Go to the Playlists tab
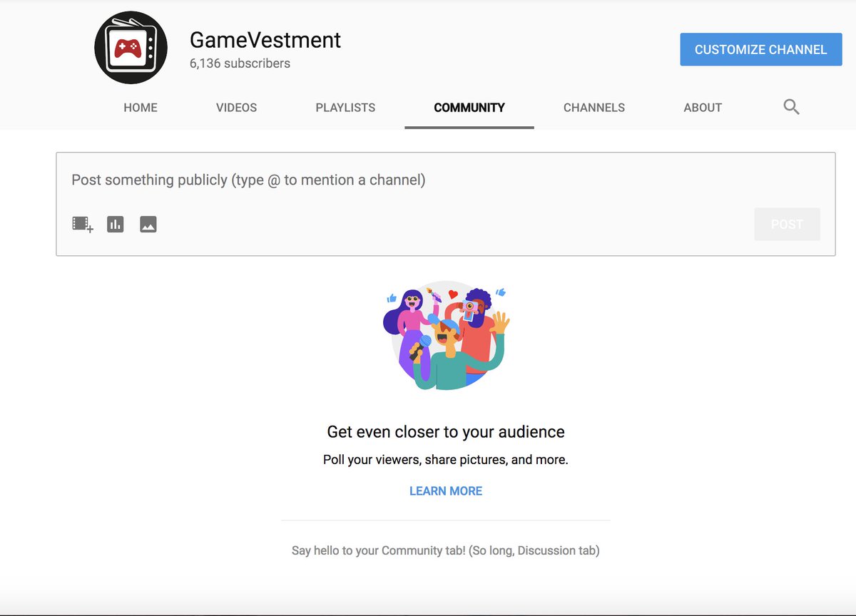The width and height of the screenshot is (856, 616). pos(345,108)
